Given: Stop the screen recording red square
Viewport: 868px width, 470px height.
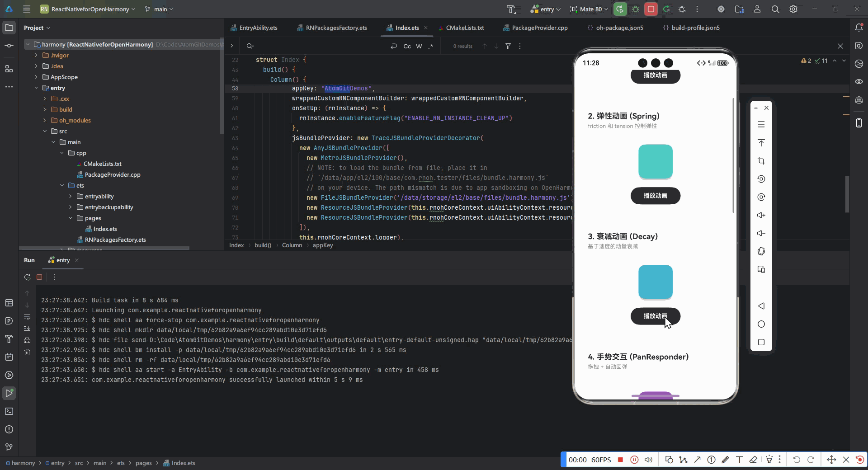Looking at the screenshot, I should point(621,460).
